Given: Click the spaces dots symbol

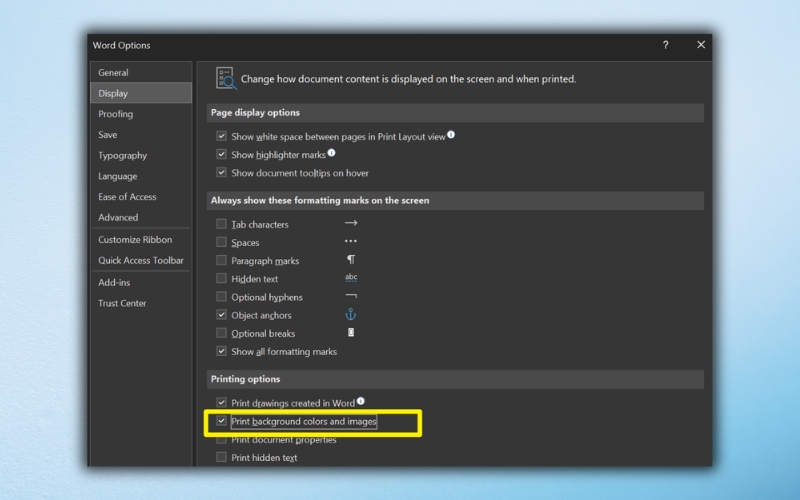Looking at the screenshot, I should [x=351, y=241].
